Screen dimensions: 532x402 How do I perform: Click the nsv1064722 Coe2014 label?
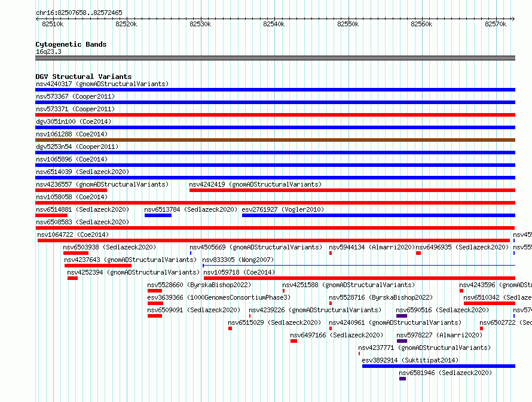[73, 234]
